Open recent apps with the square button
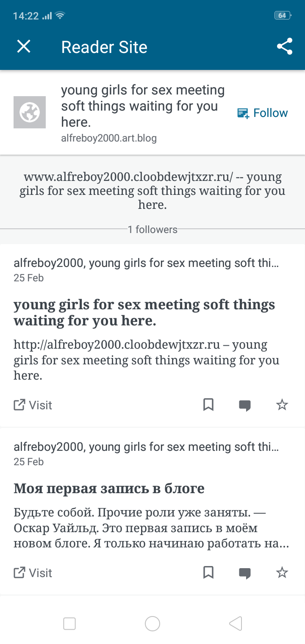The height and width of the screenshot is (644, 305). (x=69, y=623)
